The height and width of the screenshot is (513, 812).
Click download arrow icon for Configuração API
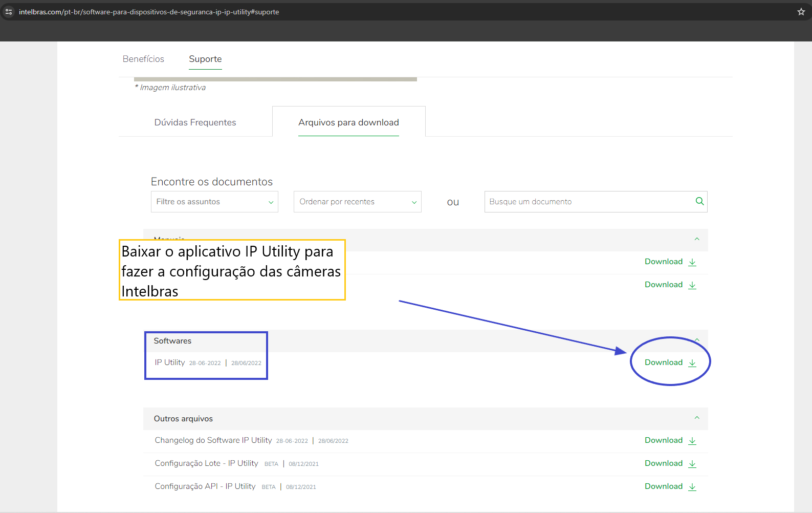pos(692,486)
